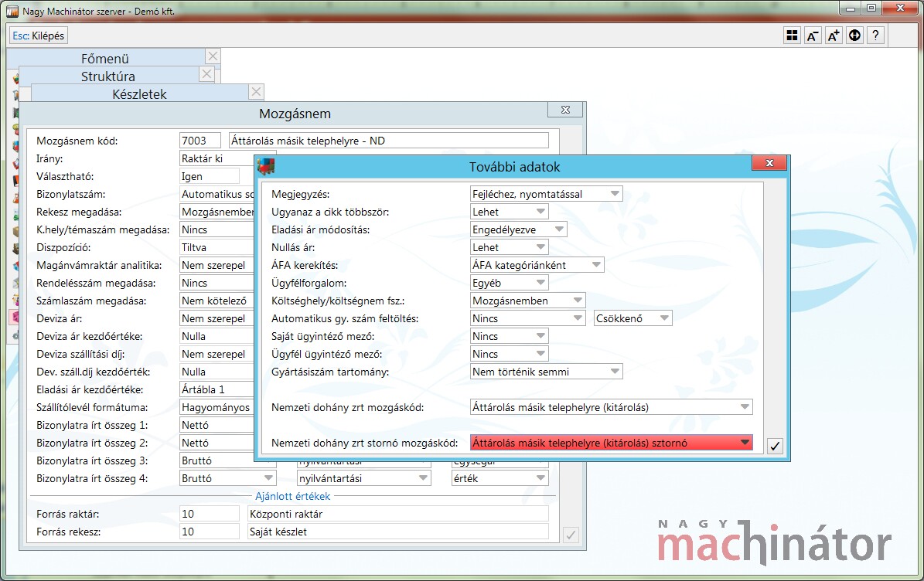Screen dimensions: 924x581
Task: Open Saját ügyintéző mező dropdown
Action: 509,336
